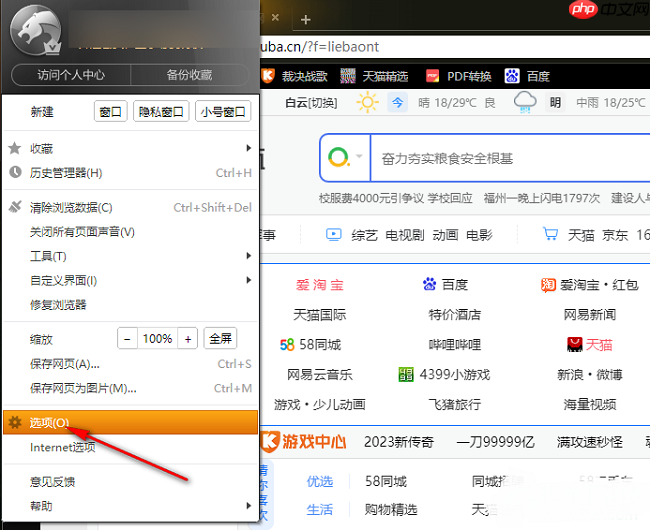Click the star icon beside 收藏
The width and height of the screenshot is (650, 530).
click(15, 148)
